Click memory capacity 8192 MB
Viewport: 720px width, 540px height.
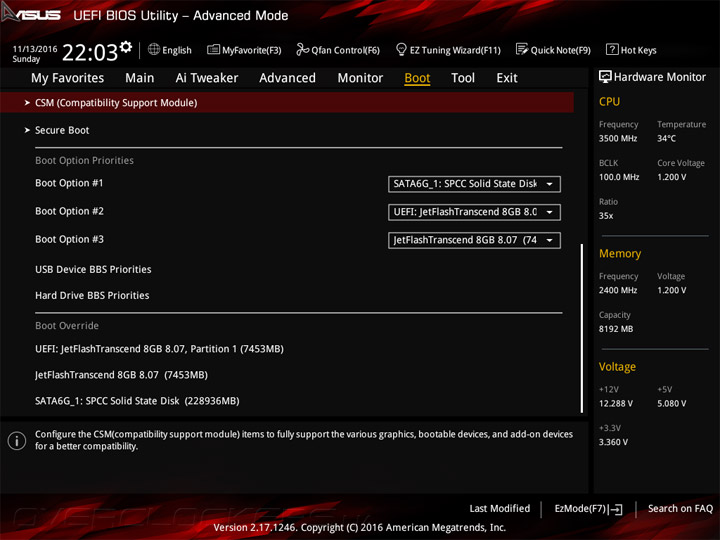(x=616, y=329)
